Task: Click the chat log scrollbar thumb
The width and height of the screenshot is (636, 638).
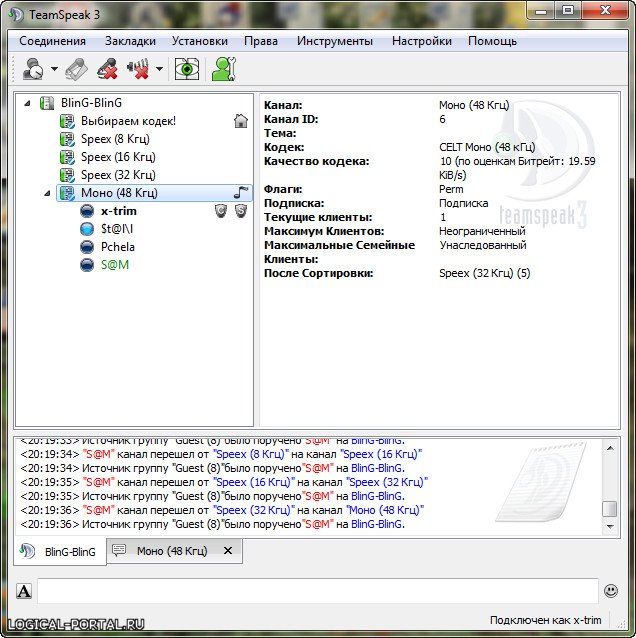Action: point(610,509)
